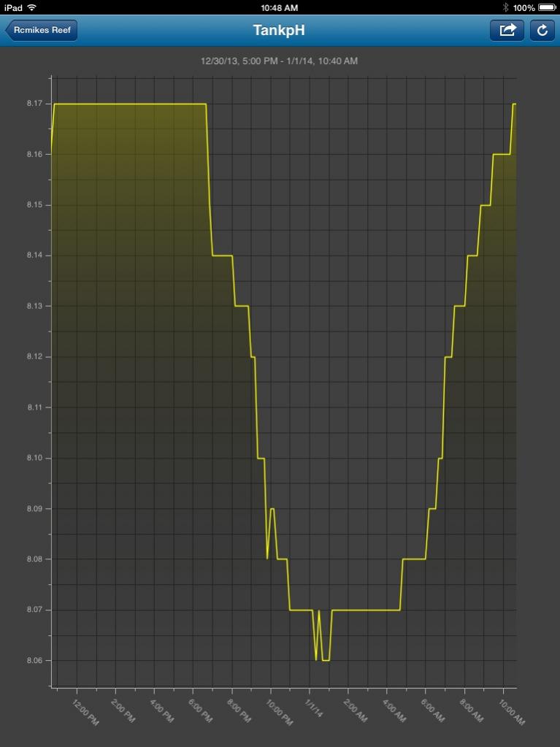Tap the Bluetooth icon in the status bar
The image size is (560, 747).
click(506, 7)
